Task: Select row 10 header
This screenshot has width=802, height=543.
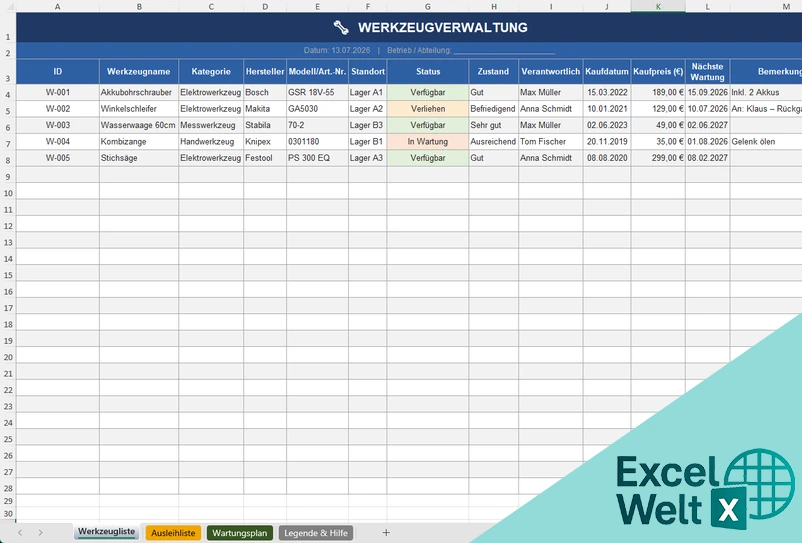Action: 8,193
